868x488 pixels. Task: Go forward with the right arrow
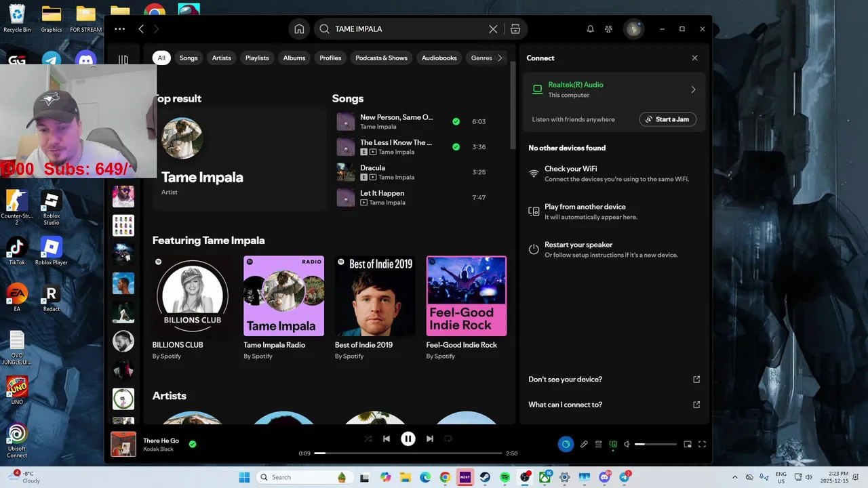point(156,28)
